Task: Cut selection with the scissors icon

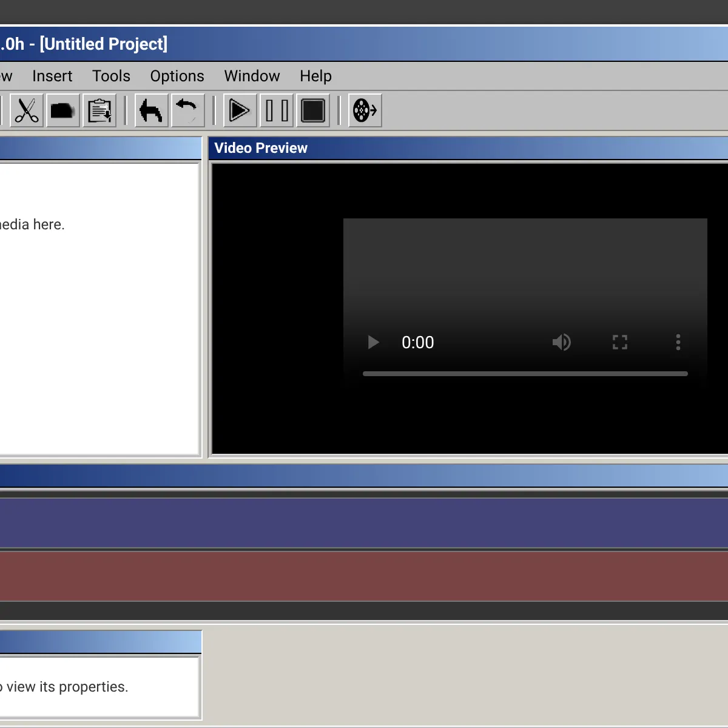Action: (x=27, y=110)
